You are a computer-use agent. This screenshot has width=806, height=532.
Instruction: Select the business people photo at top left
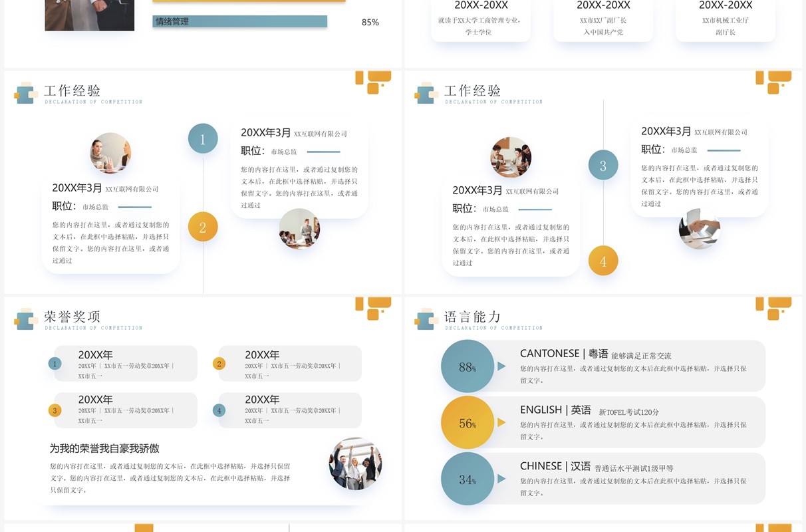point(90,15)
